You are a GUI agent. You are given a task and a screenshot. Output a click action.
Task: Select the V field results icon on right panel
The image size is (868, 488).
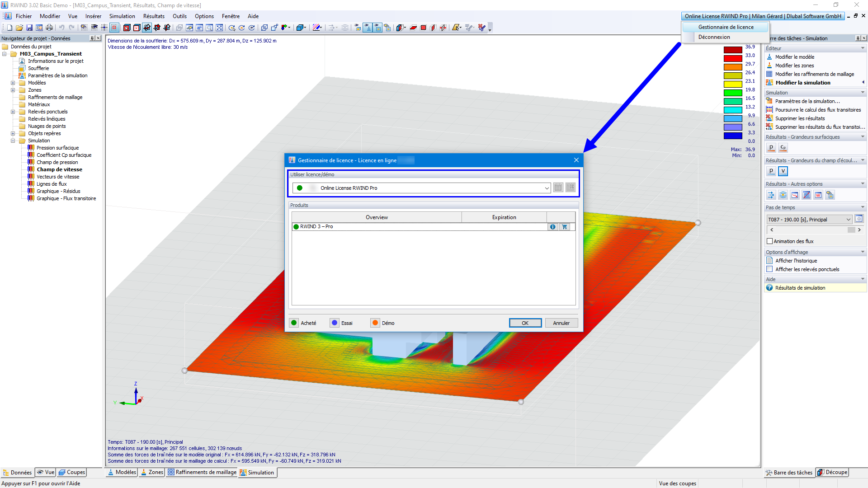tap(784, 171)
